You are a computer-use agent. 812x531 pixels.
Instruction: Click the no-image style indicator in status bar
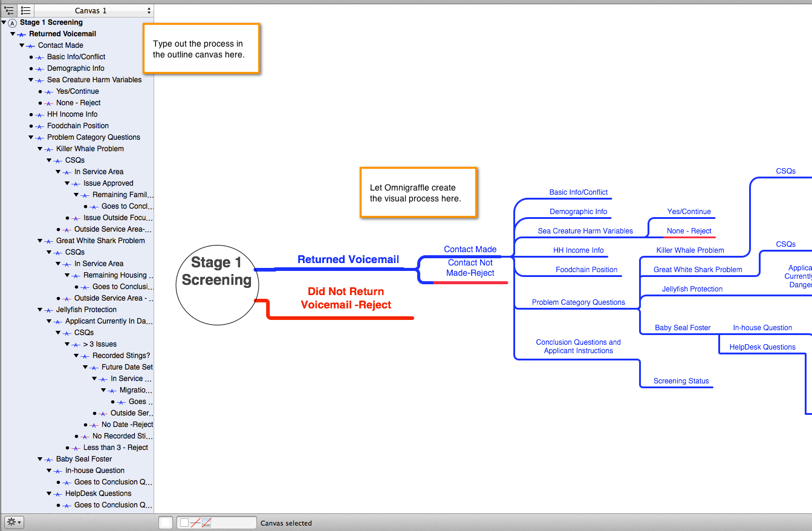(x=207, y=523)
